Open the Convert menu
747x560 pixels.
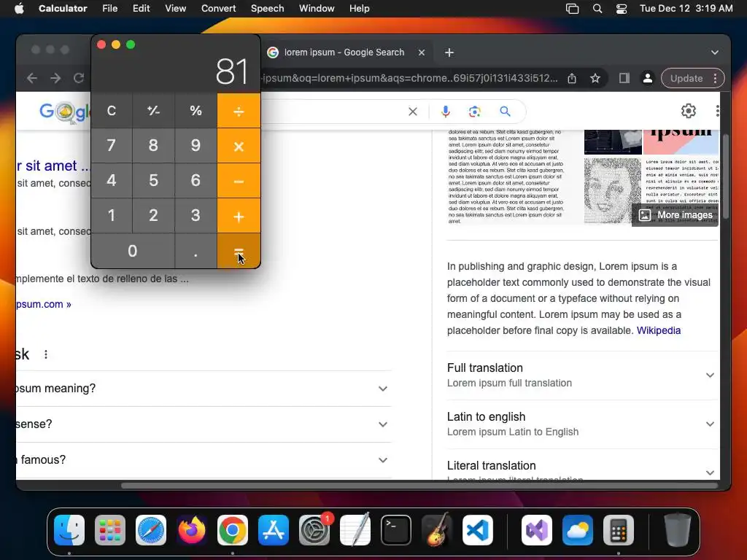point(219,9)
